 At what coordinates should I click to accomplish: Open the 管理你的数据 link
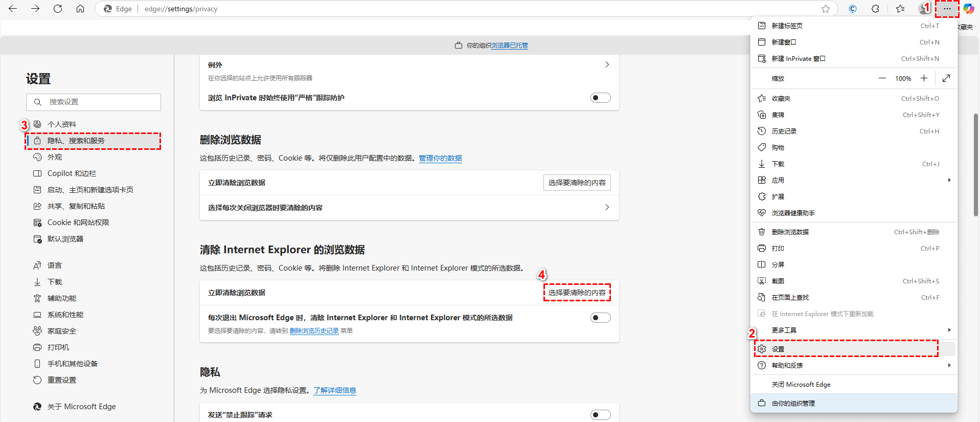click(440, 159)
